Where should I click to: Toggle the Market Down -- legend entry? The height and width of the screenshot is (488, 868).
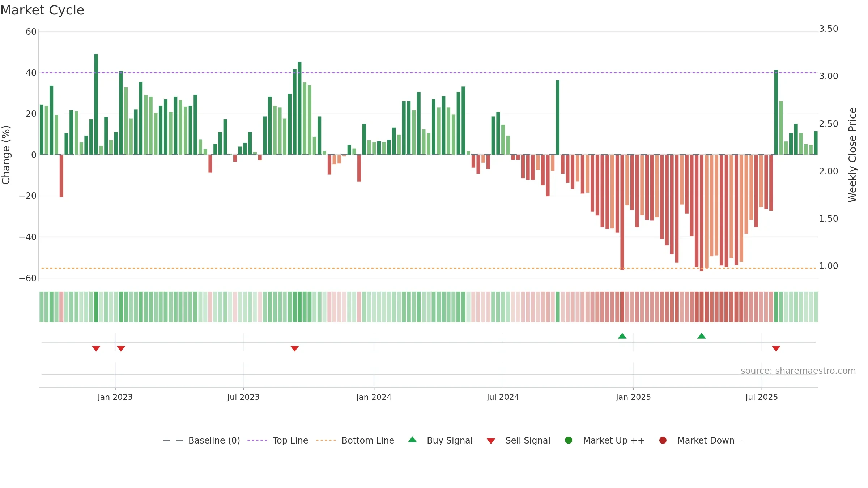coord(701,440)
